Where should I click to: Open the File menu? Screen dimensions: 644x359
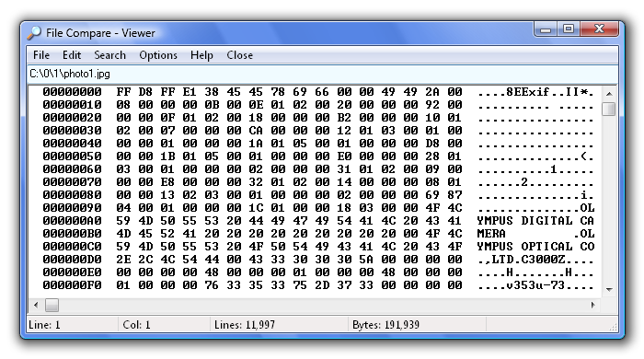pyautogui.click(x=41, y=55)
